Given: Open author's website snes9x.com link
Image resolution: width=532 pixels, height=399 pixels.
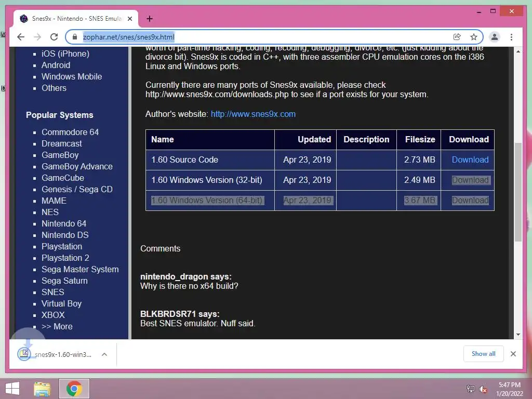Looking at the screenshot, I should tap(253, 114).
